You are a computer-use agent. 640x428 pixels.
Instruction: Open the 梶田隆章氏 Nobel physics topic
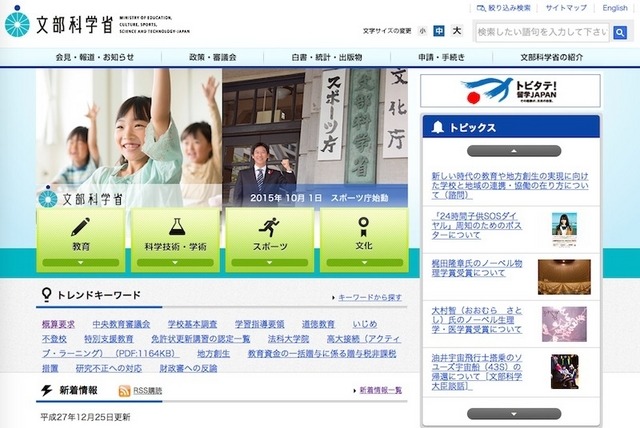(x=477, y=268)
